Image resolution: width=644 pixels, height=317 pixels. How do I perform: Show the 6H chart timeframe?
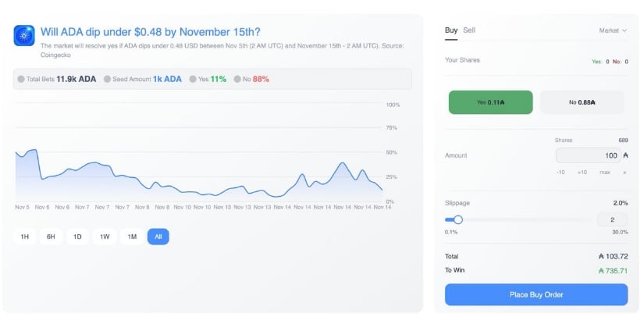(51, 237)
